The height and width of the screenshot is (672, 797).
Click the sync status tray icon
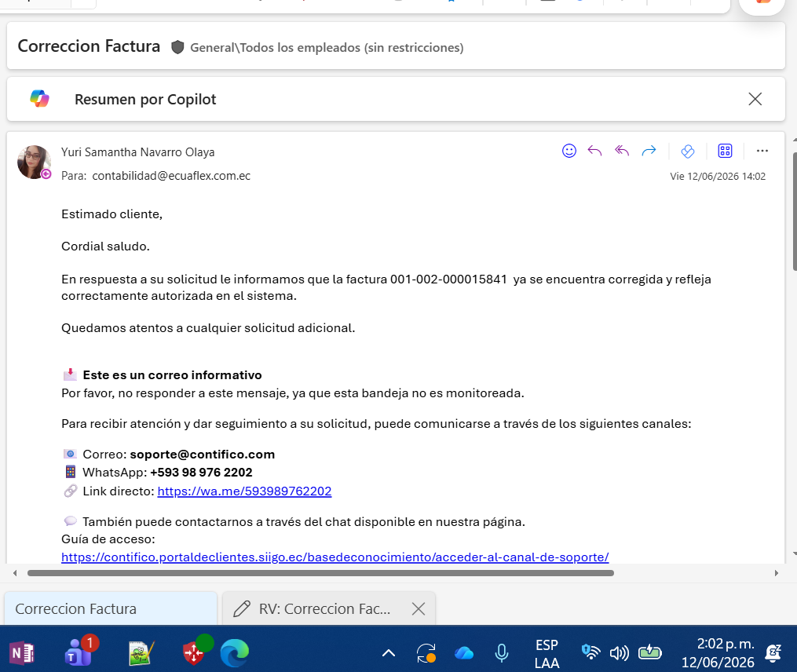(x=426, y=653)
